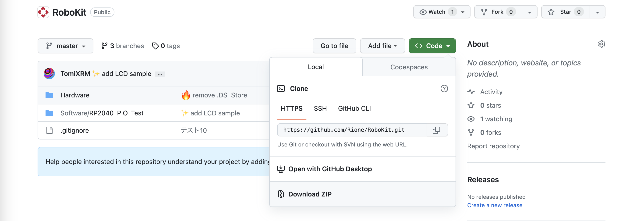Click the code brackets icon on Code button
The image size is (644, 221).
point(418,46)
